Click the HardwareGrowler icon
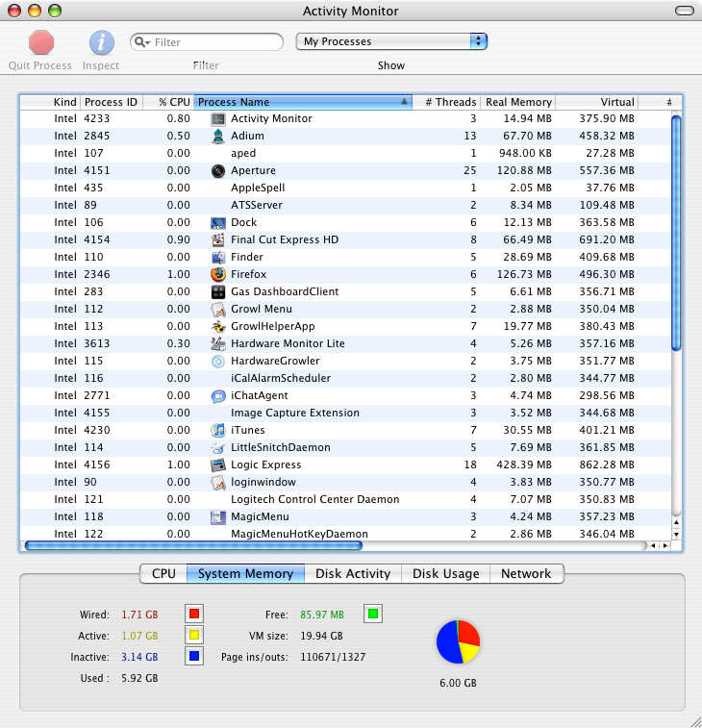702x728 pixels. pos(217,362)
